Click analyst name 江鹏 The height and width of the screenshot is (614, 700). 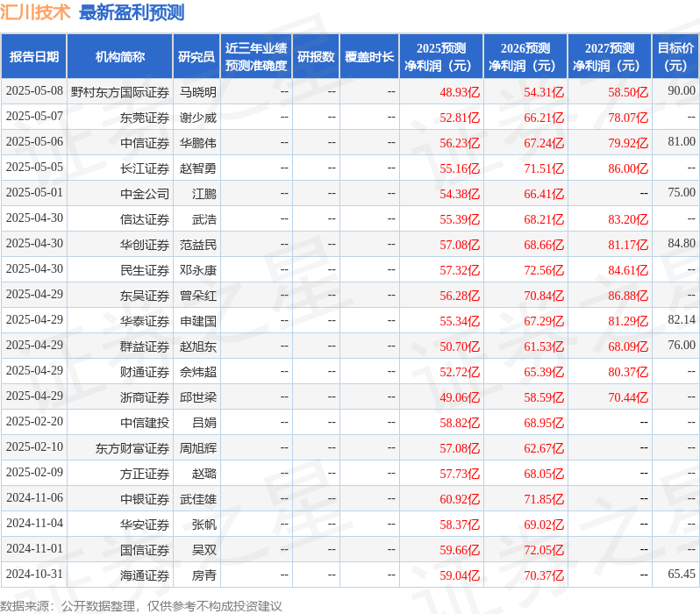coord(204,194)
